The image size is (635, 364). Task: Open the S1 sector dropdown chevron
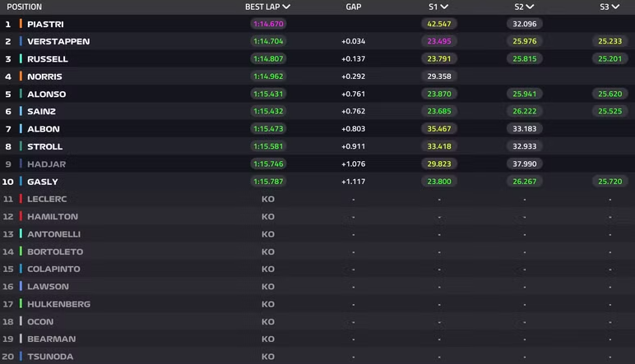click(444, 7)
